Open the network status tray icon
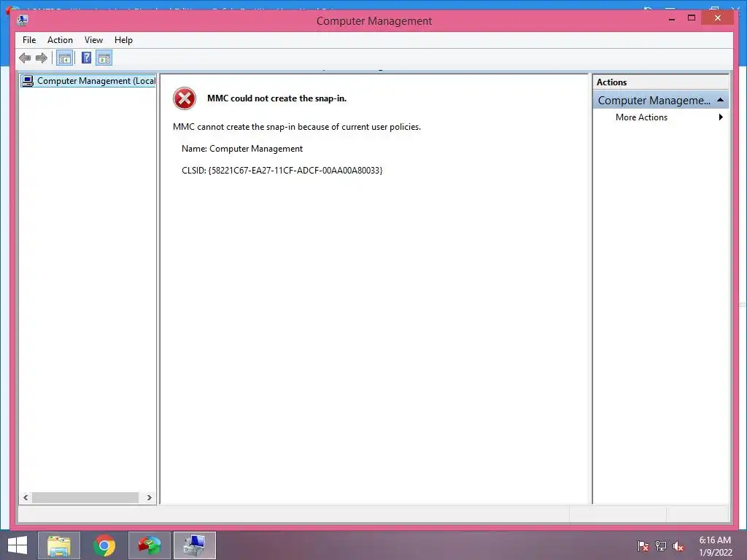This screenshot has width=747, height=560. pyautogui.click(x=661, y=546)
